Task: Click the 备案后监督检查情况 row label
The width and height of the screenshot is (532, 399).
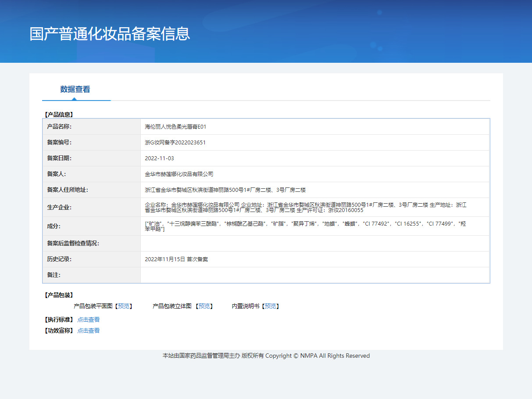Action: click(x=73, y=244)
